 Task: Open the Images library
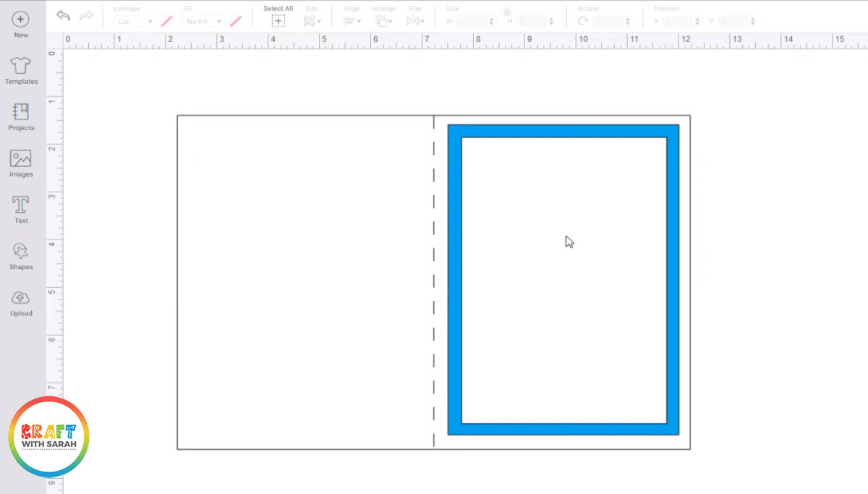tap(21, 163)
